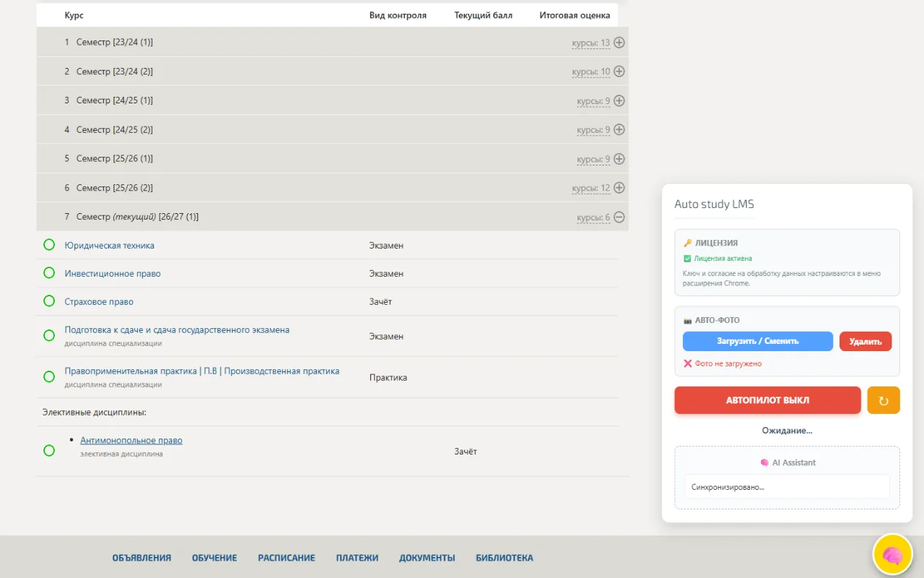Go to РАСПИСАНИЕ in footer menu
Viewport: 924px width, 578px height.
pos(287,558)
